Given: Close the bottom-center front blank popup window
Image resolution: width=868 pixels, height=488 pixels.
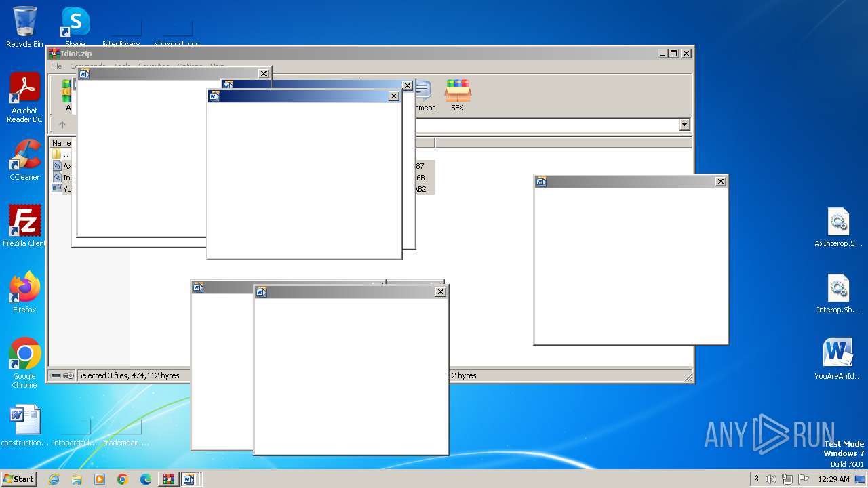Looking at the screenshot, I should tap(441, 291).
